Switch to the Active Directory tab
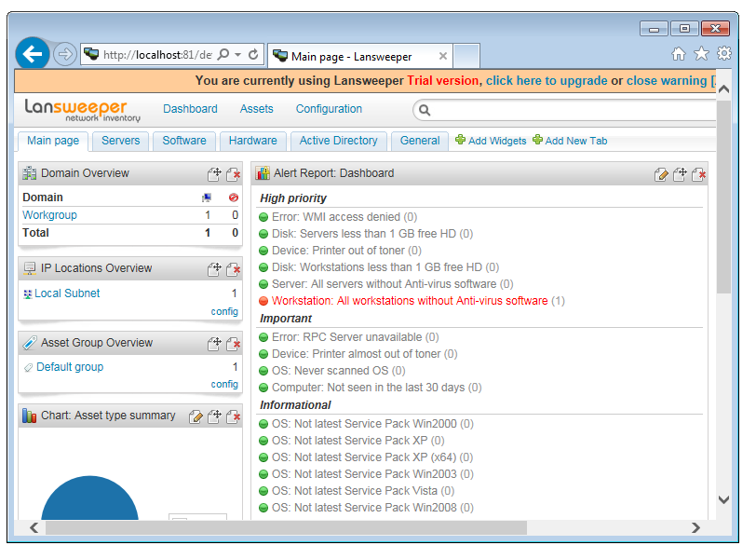This screenshot has width=756, height=559. tap(338, 141)
